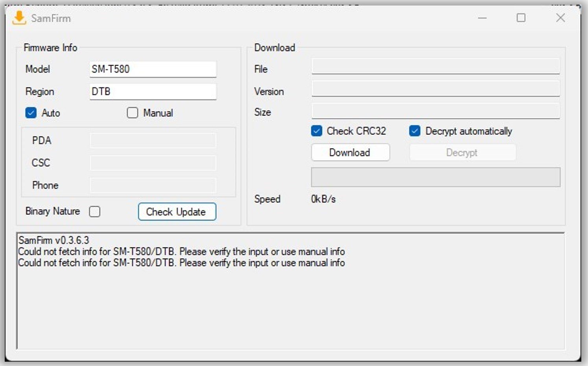Maximize the SamFirm window
The image size is (588, 366).
click(x=521, y=18)
